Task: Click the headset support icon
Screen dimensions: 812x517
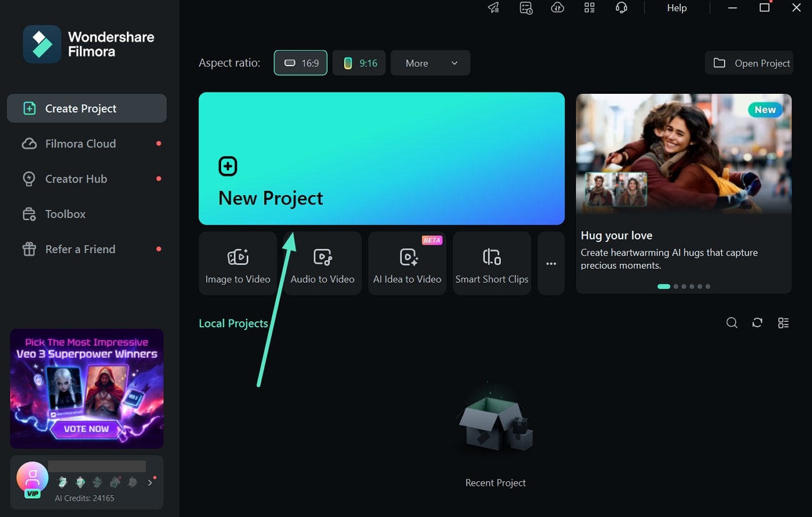Action: tap(621, 8)
